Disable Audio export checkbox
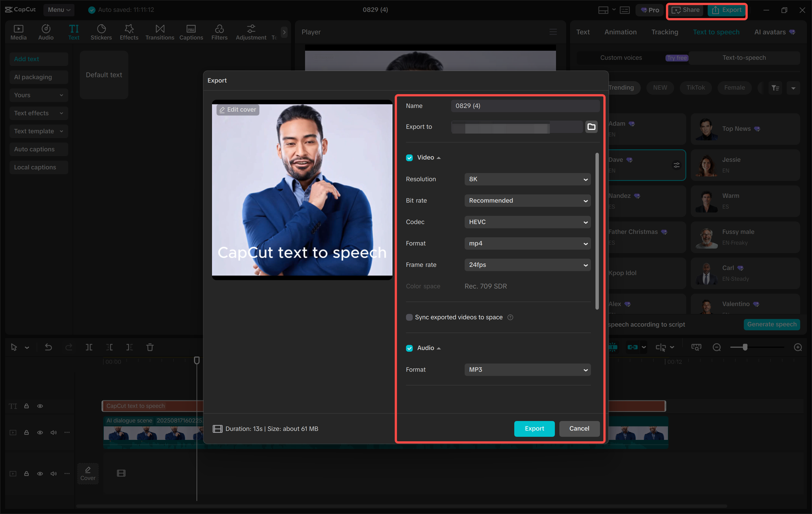Image resolution: width=812 pixels, height=514 pixels. click(409, 348)
